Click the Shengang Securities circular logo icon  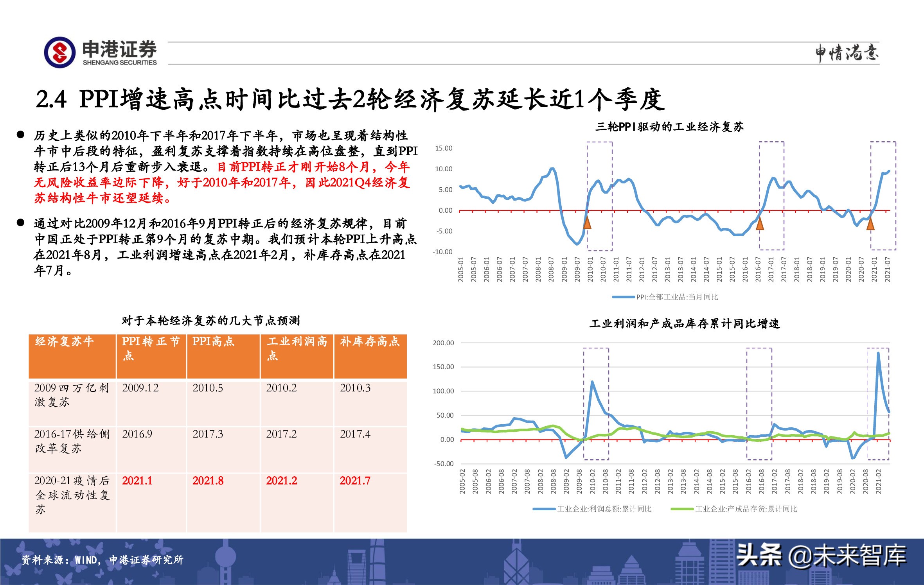point(60,52)
